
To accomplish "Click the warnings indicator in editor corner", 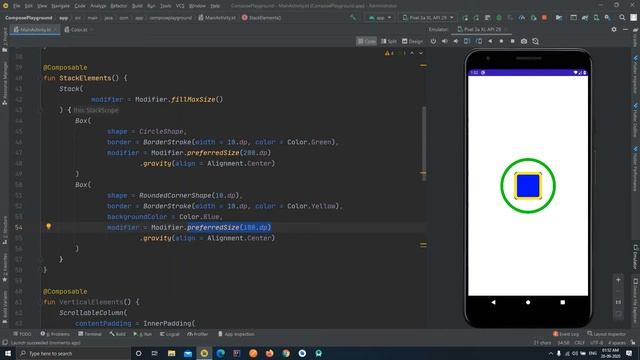I will click(x=389, y=53).
